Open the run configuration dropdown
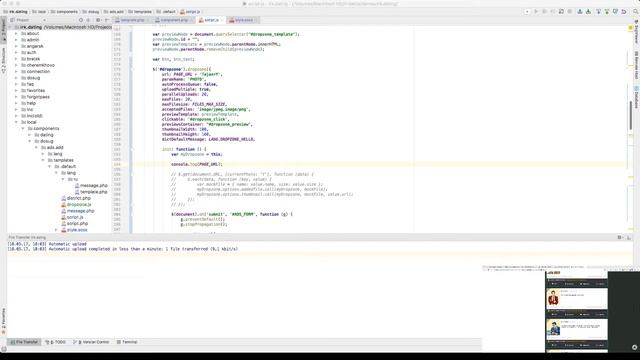This screenshot has height=360, width=640. point(527,11)
